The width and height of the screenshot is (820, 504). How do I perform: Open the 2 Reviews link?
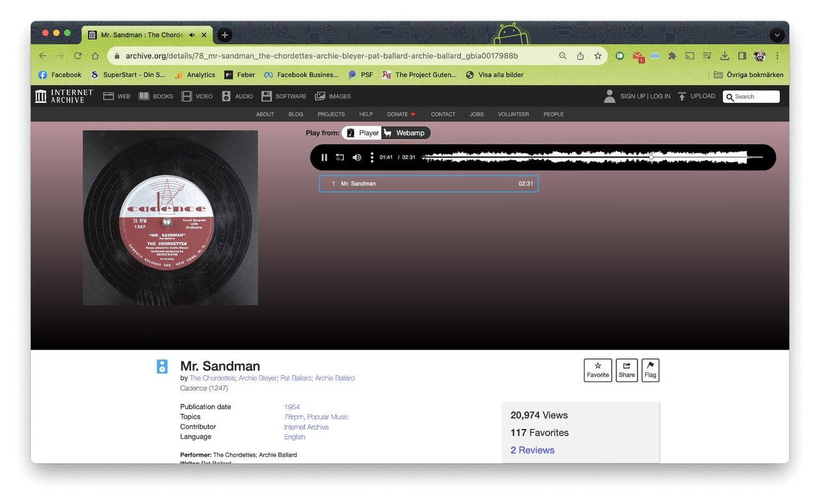pos(532,450)
